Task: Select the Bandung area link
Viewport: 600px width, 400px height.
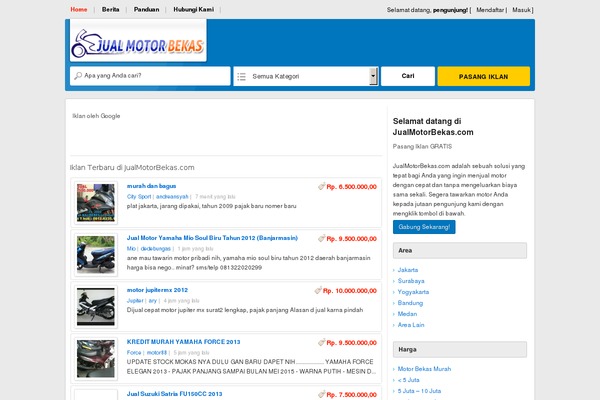Action: point(410,303)
